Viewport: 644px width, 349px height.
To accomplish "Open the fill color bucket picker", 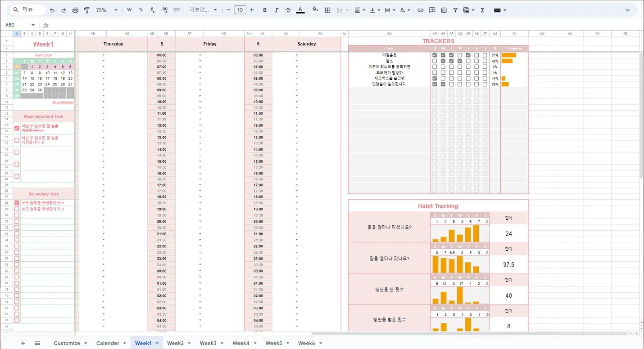I will click(x=315, y=10).
